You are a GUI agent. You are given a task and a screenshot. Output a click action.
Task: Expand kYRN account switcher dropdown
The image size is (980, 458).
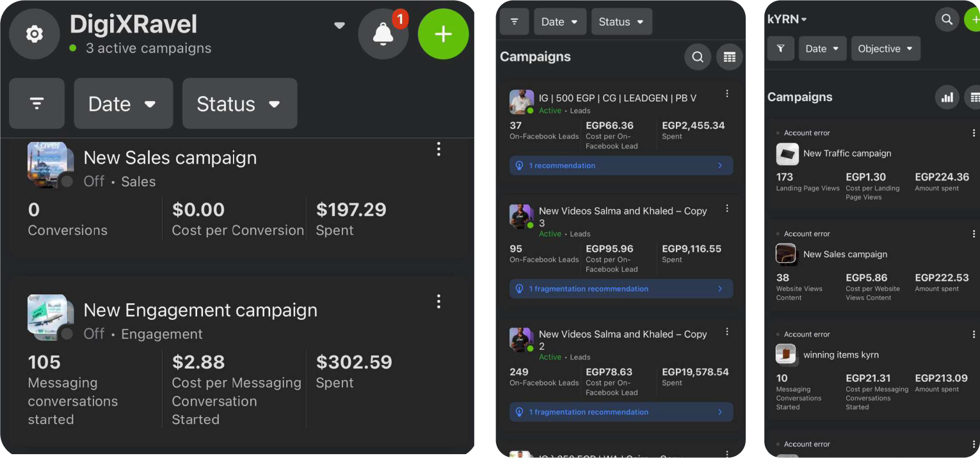[787, 19]
